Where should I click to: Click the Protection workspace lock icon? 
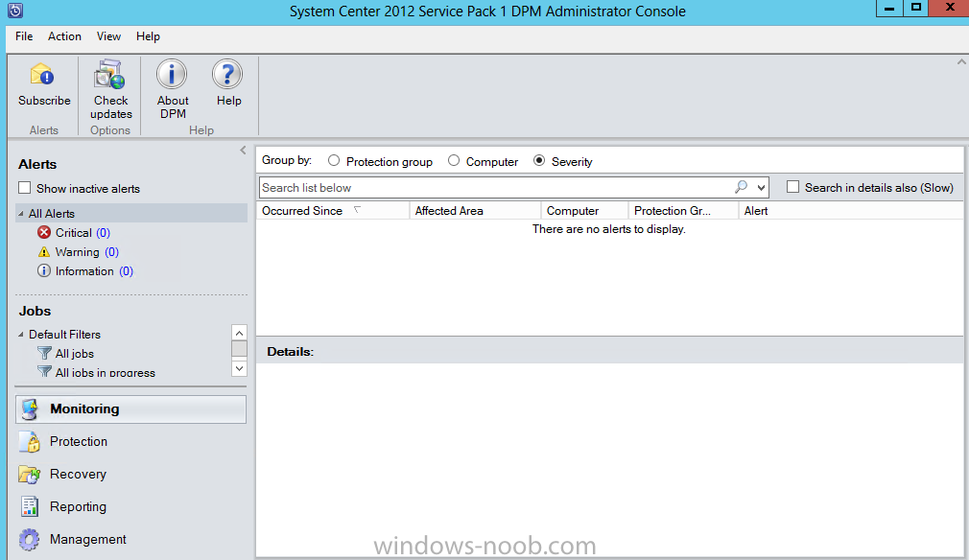tap(30, 441)
